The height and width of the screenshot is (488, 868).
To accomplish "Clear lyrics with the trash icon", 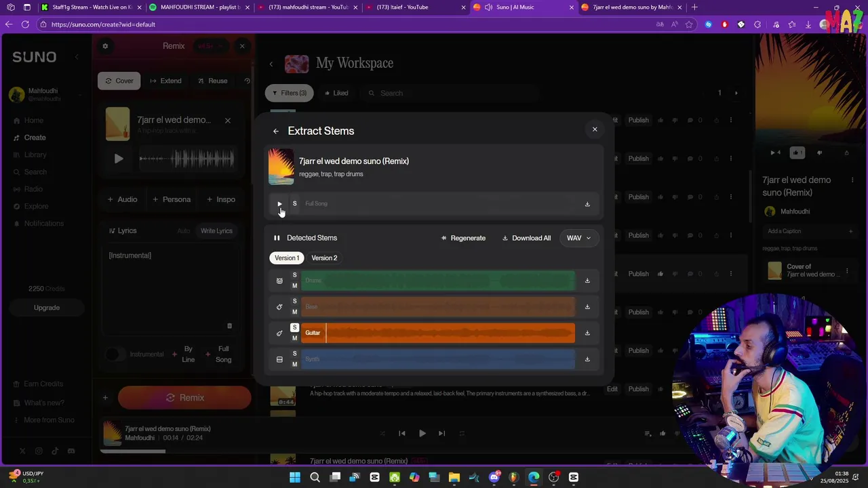I will click(x=229, y=326).
